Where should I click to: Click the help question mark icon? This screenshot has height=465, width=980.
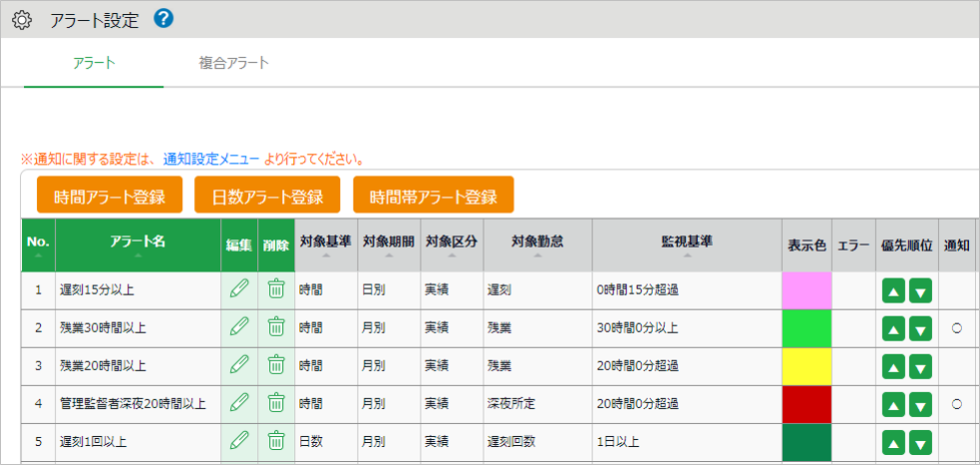[x=163, y=18]
